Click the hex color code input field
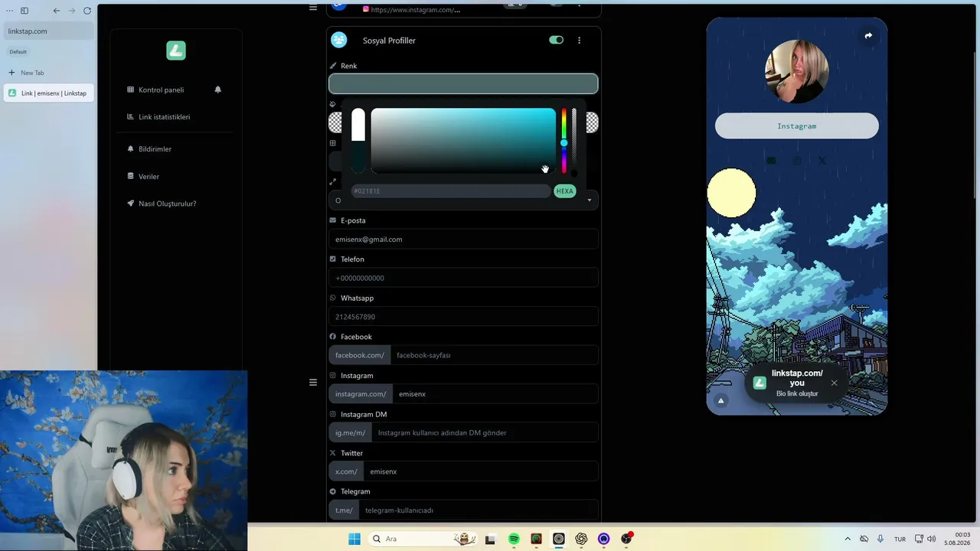This screenshot has width=980, height=551. point(451,191)
